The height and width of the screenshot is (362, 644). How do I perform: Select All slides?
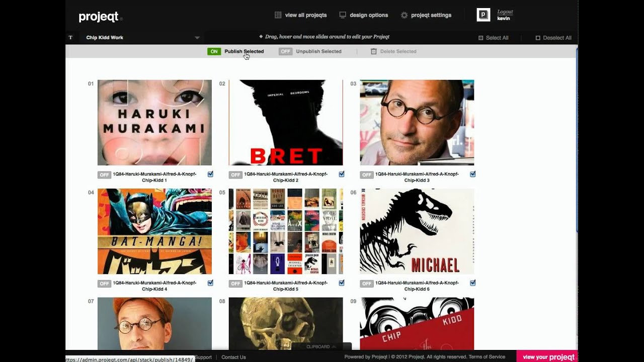(x=497, y=38)
